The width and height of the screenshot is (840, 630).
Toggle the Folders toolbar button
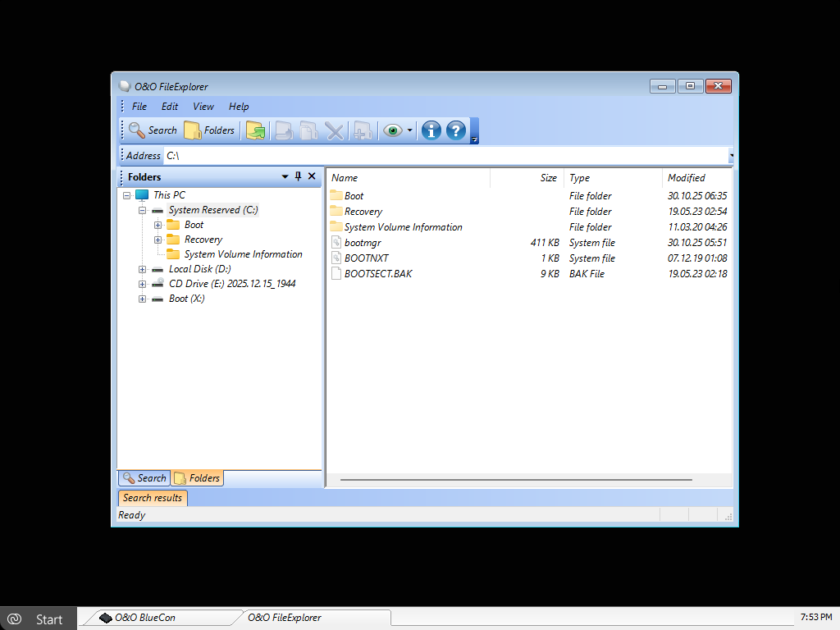point(209,130)
